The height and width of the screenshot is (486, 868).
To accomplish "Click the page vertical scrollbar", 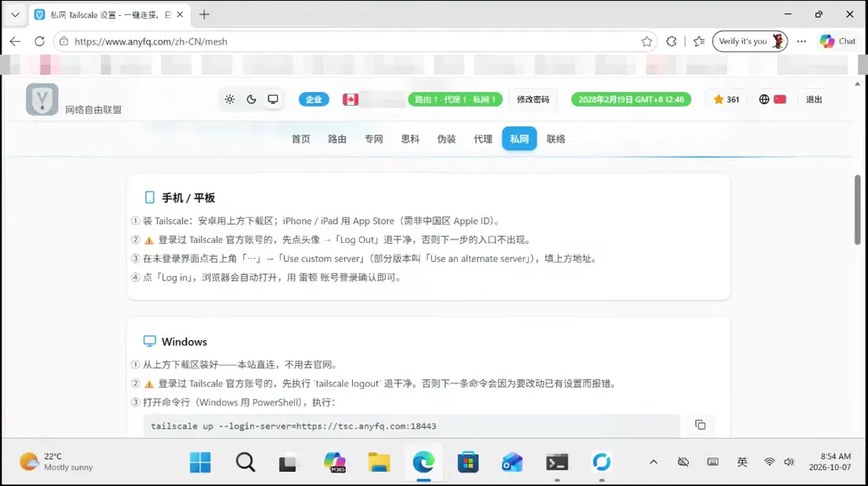I will click(x=858, y=209).
